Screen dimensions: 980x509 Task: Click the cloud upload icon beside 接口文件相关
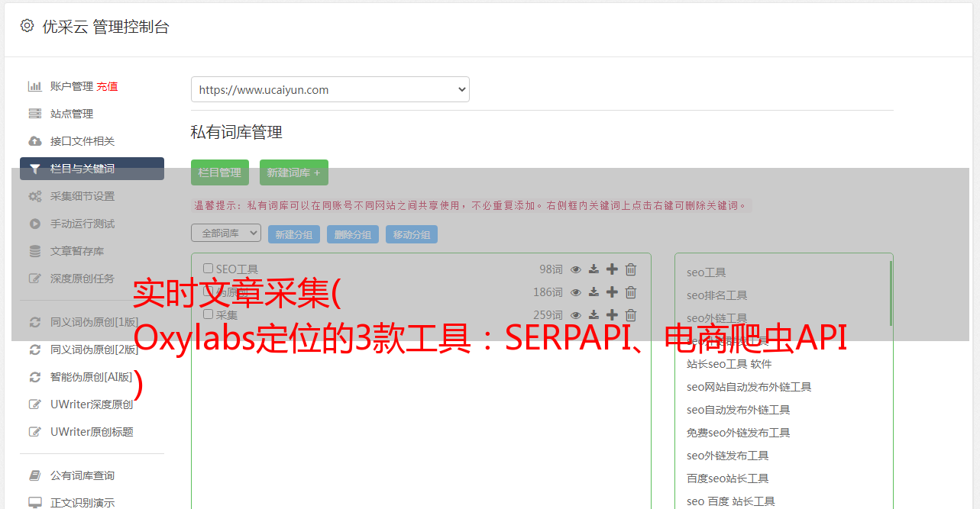click(x=35, y=141)
